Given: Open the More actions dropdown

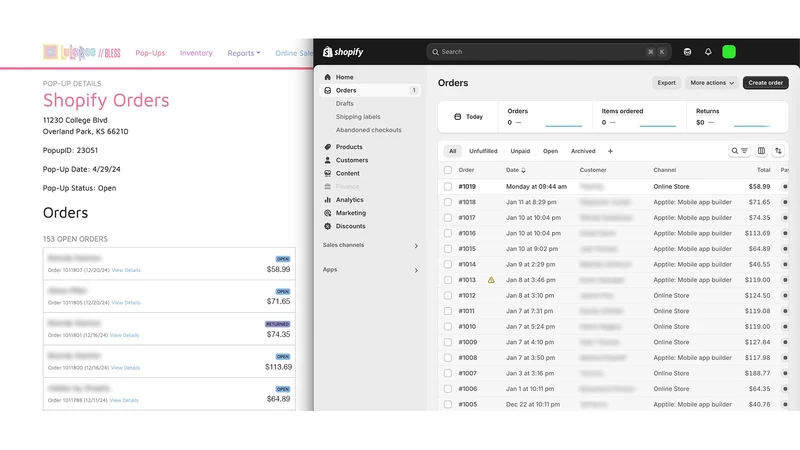Looking at the screenshot, I should tap(712, 83).
